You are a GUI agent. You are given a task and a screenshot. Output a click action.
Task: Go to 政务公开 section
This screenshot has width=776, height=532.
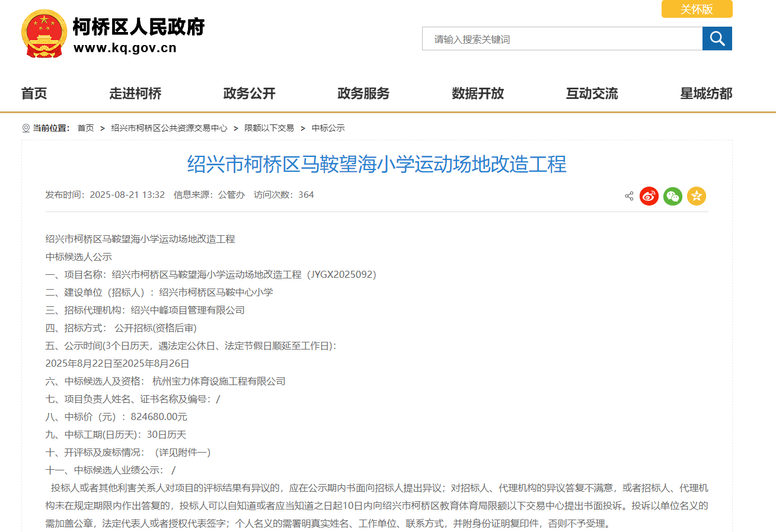click(x=249, y=94)
